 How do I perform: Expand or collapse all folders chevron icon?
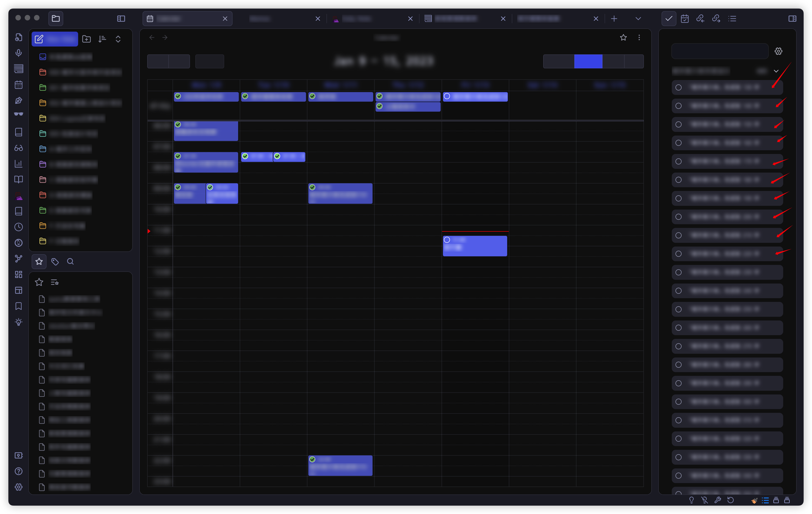point(118,39)
